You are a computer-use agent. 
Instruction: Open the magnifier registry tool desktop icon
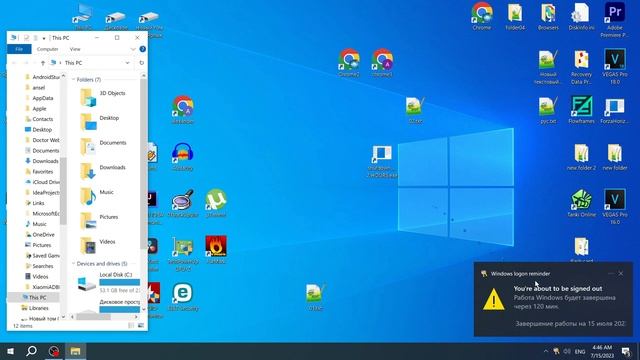tap(182, 203)
